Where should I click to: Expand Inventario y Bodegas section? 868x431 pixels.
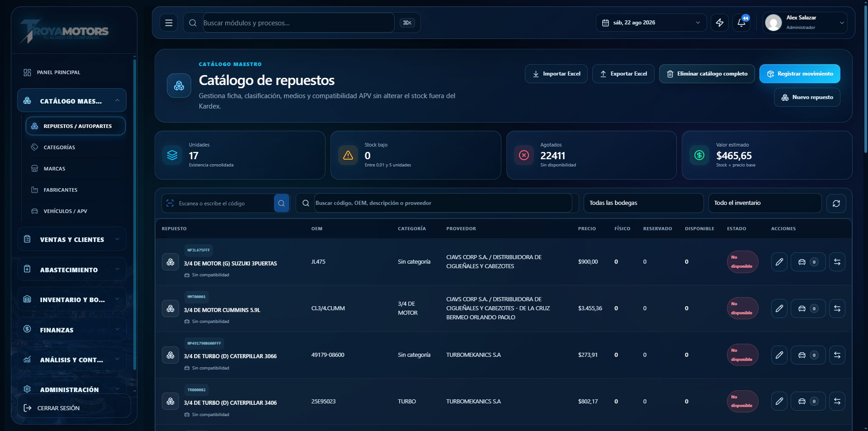click(x=72, y=299)
